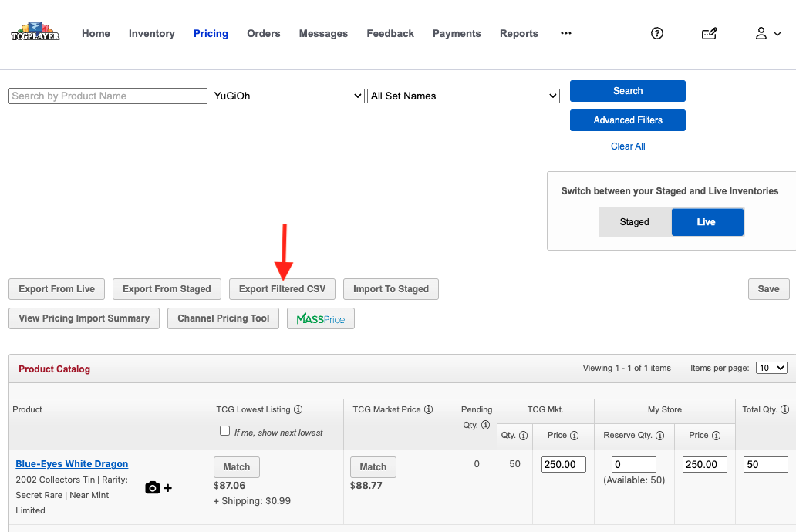The image size is (796, 532).
Task: Click the TCGplayer logo
Action: 35,32
